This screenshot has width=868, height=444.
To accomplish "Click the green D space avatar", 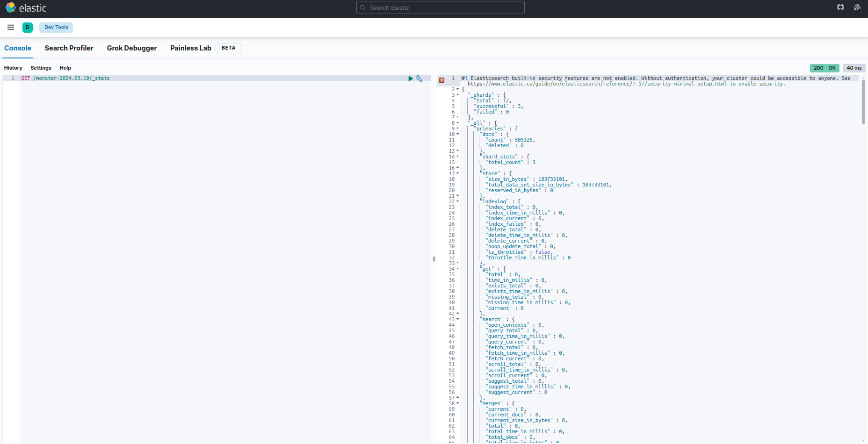I will pos(28,27).
